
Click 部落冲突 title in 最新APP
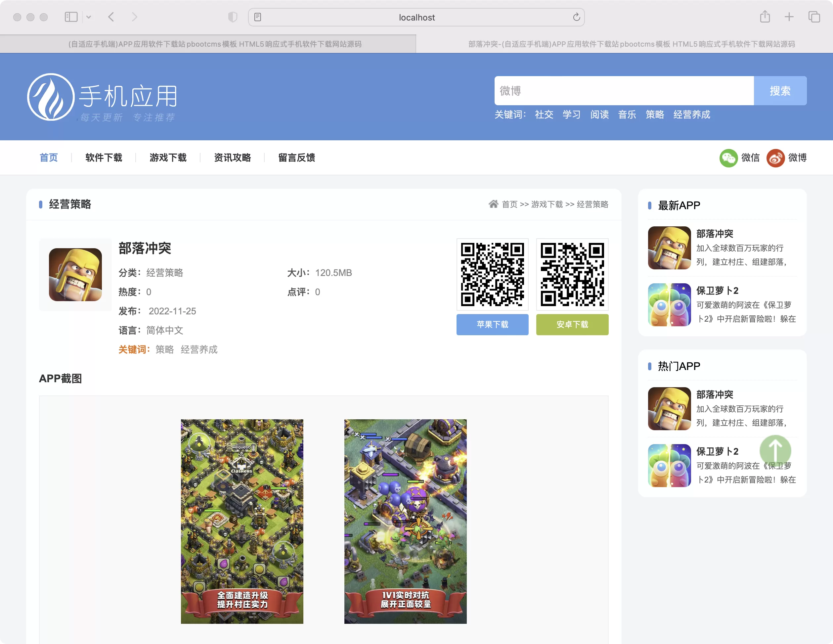714,234
